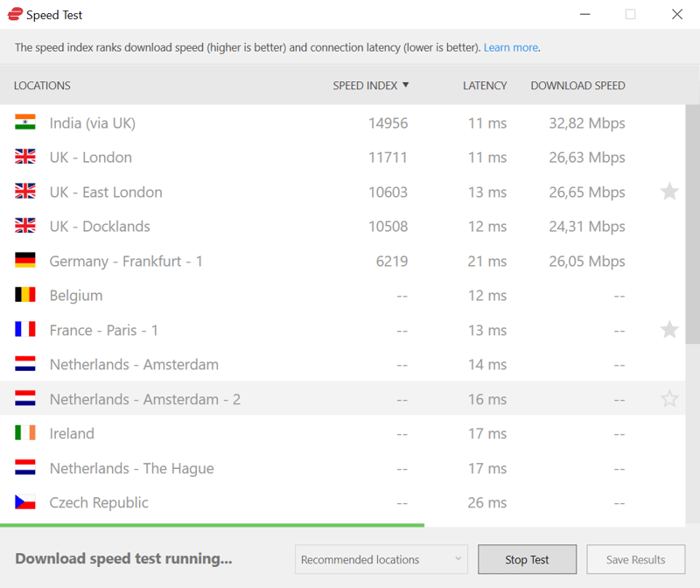Screen dimensions: 700x588
Task: Click the 21 ms latency value
Action: [x=487, y=261]
